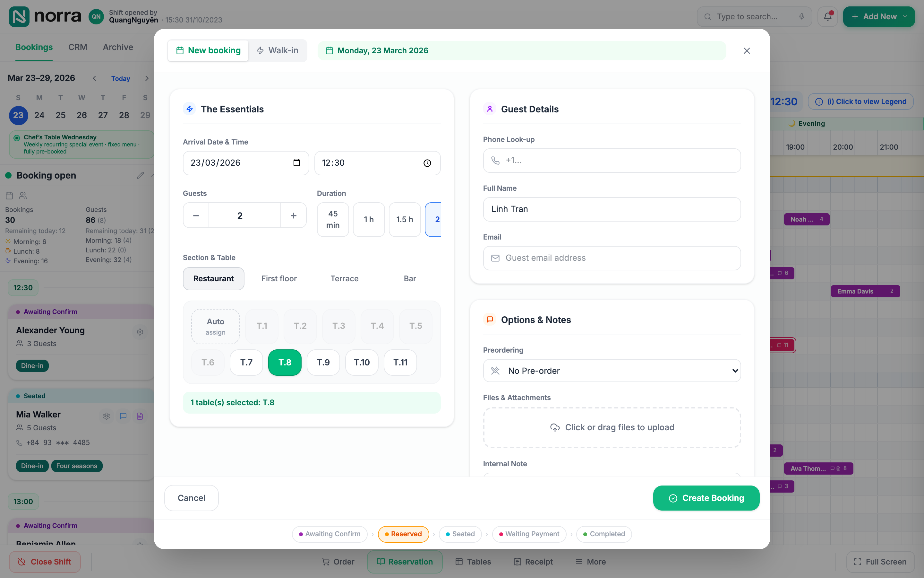Click the file upload drop zone

coord(612,427)
